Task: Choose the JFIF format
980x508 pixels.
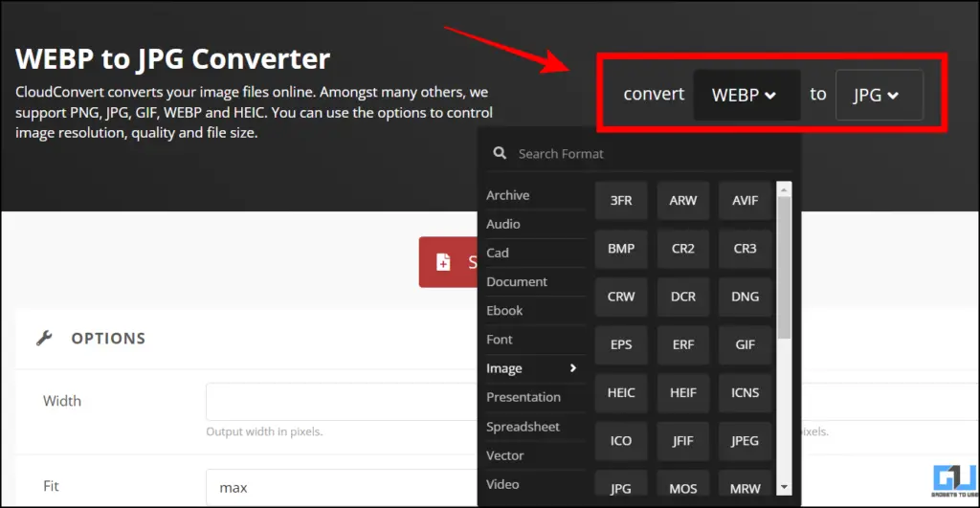Action: click(683, 441)
